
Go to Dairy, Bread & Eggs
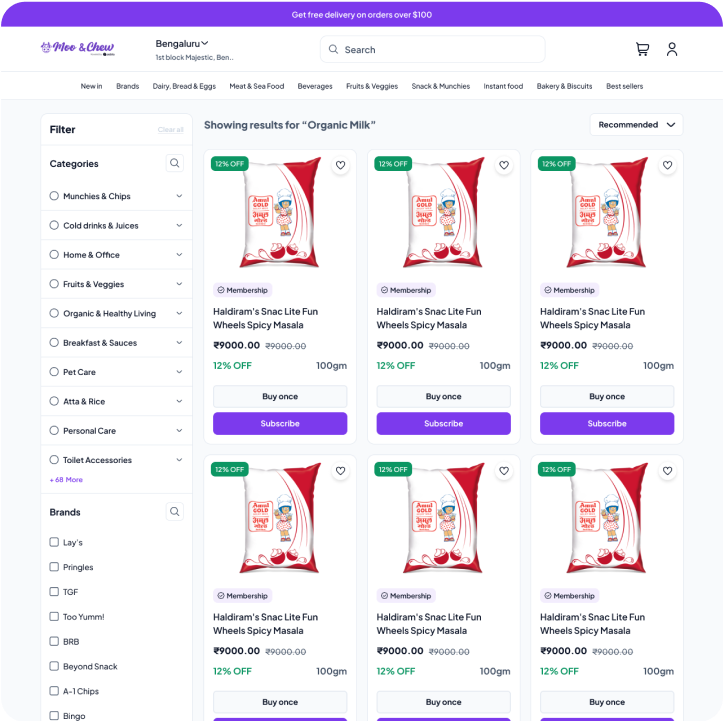click(184, 86)
